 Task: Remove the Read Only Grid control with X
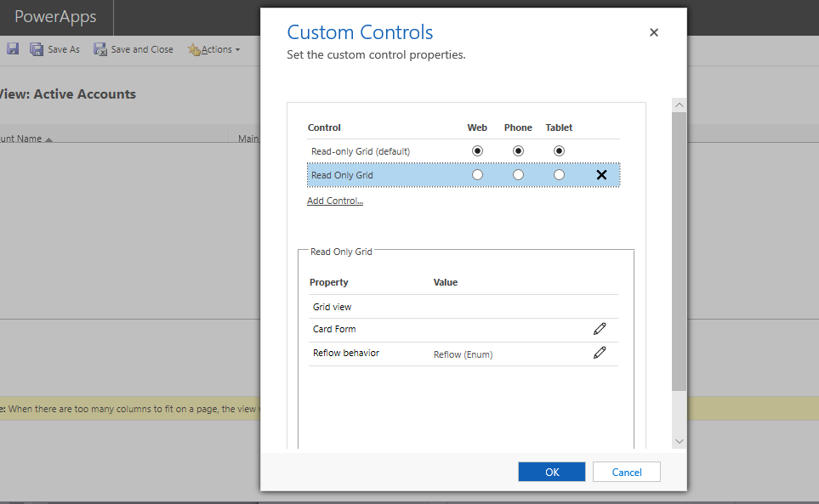pos(602,175)
